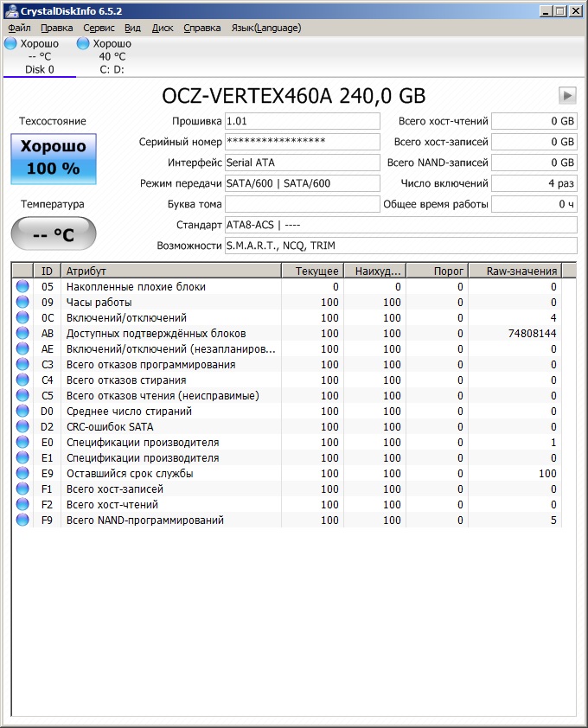Click status orb of attribute C3
The width and height of the screenshot is (588, 728).
pyautogui.click(x=22, y=364)
